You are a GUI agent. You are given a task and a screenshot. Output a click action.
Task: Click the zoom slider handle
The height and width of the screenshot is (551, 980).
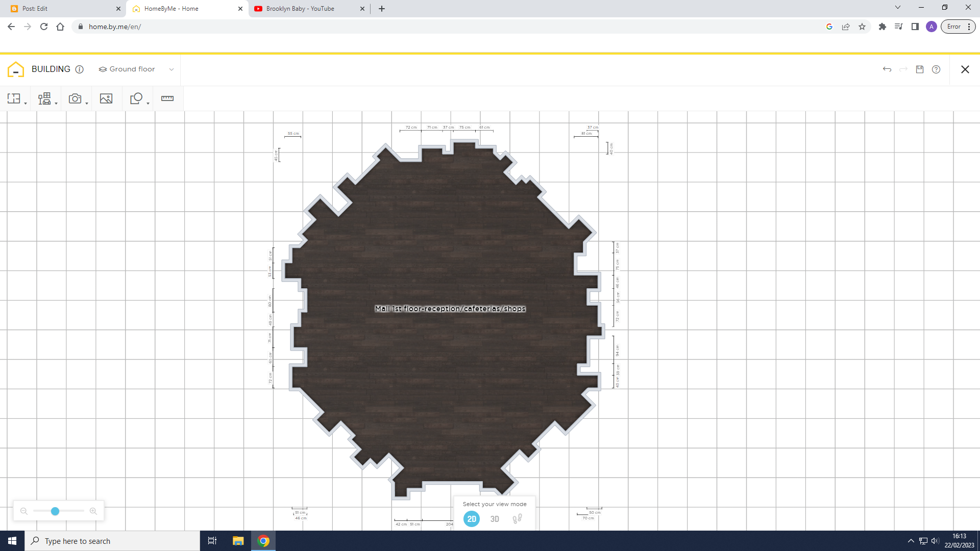tap(55, 511)
